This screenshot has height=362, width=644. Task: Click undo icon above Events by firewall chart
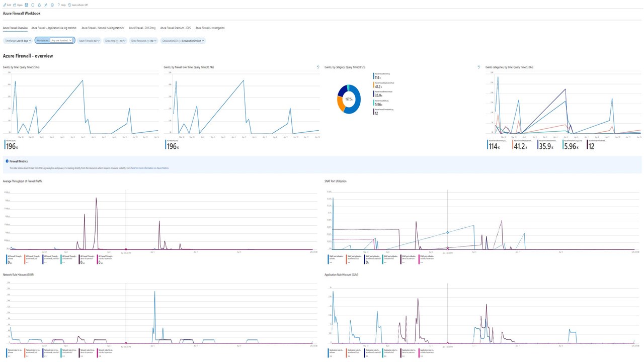click(x=318, y=67)
